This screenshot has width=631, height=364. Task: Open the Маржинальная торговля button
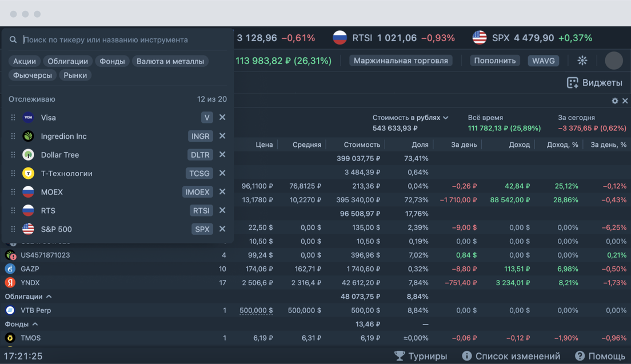point(401,61)
